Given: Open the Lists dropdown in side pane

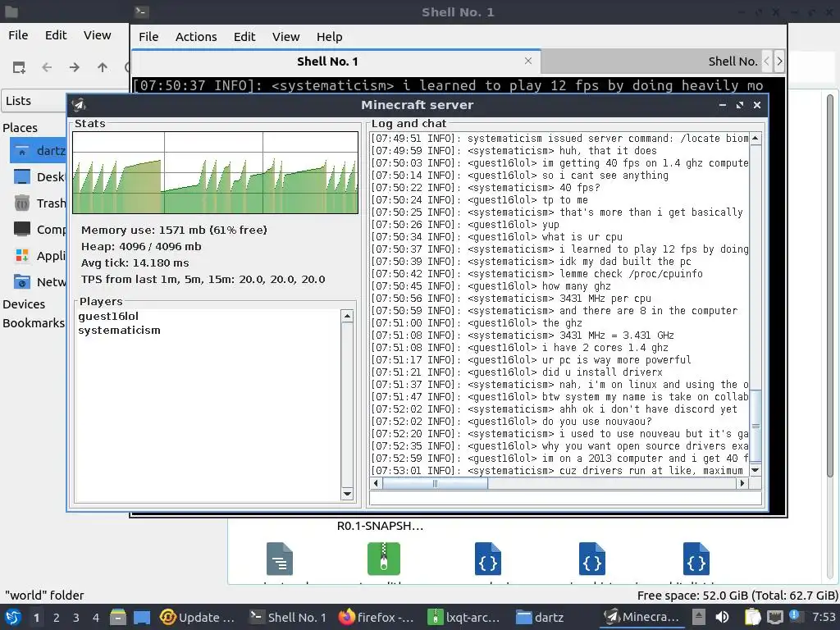Looking at the screenshot, I should pos(34,101).
